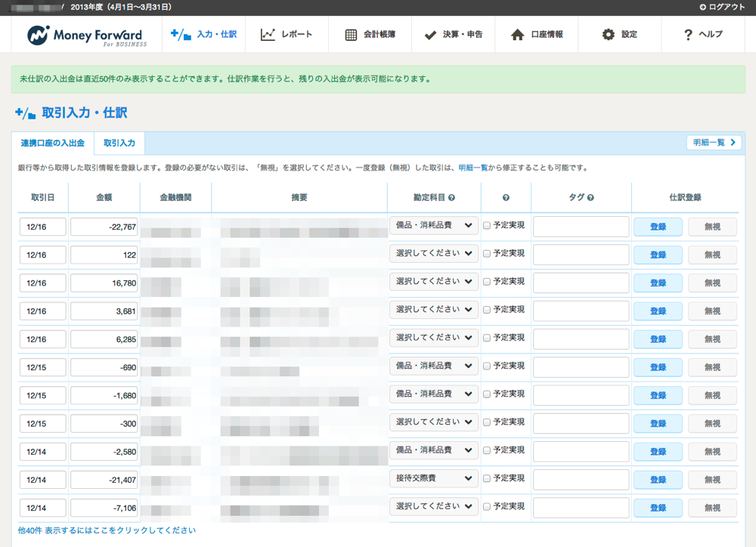Click the Money Forward logo
Image resolution: width=756 pixels, height=547 pixels.
pos(87,36)
